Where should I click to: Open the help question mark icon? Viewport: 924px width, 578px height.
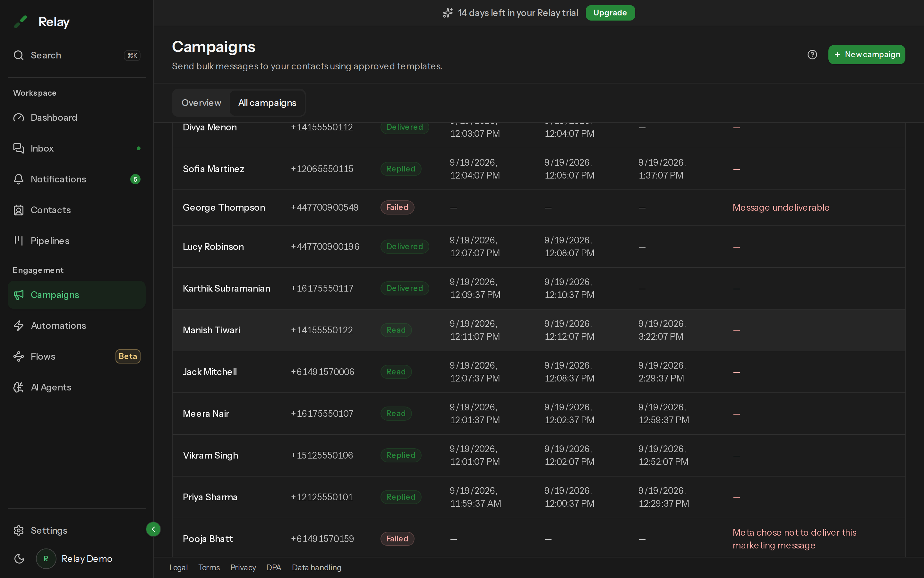(x=812, y=55)
